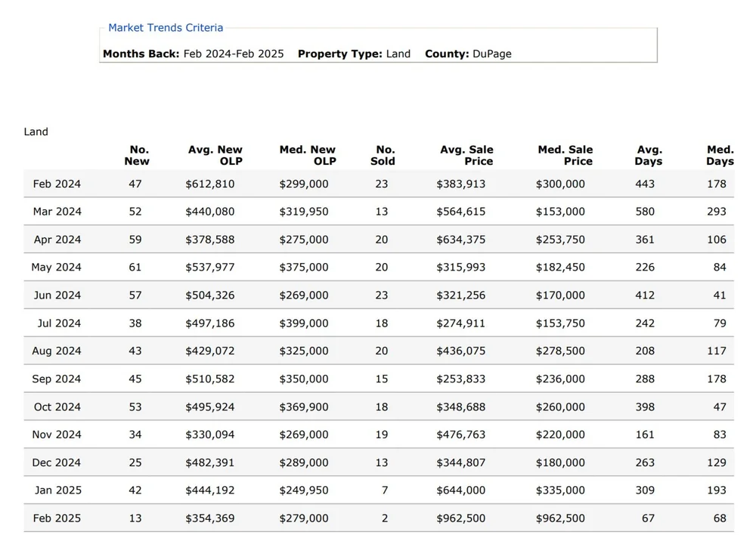This screenshot has width=756, height=560.
Task: Select the Feb 2025 row label
Action: point(57,518)
